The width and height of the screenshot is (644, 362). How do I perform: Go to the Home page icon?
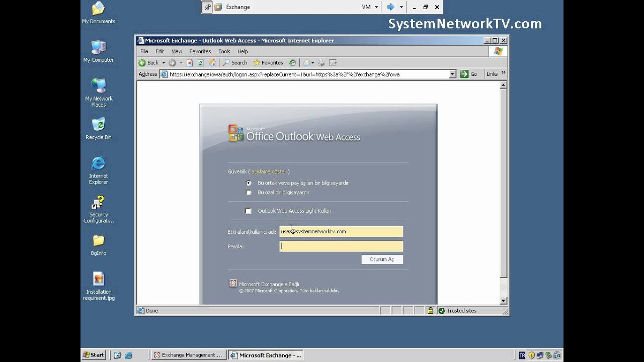213,63
